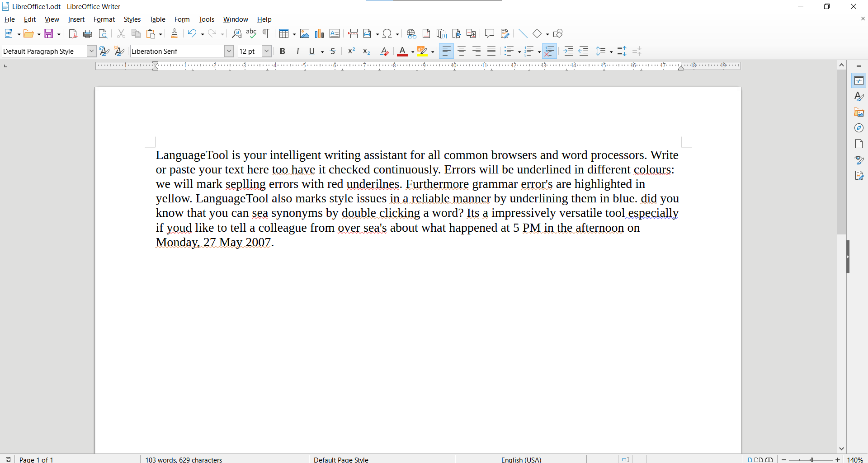This screenshot has width=868, height=463.
Task: Open Find and Replace icon
Action: [x=236, y=34]
